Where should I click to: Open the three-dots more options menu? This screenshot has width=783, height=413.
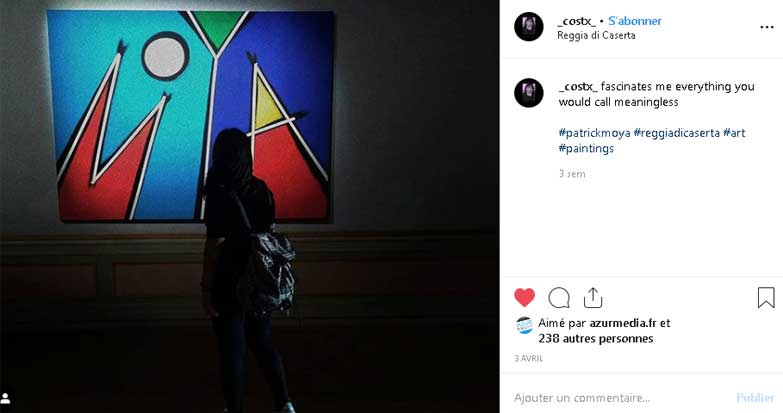767,27
